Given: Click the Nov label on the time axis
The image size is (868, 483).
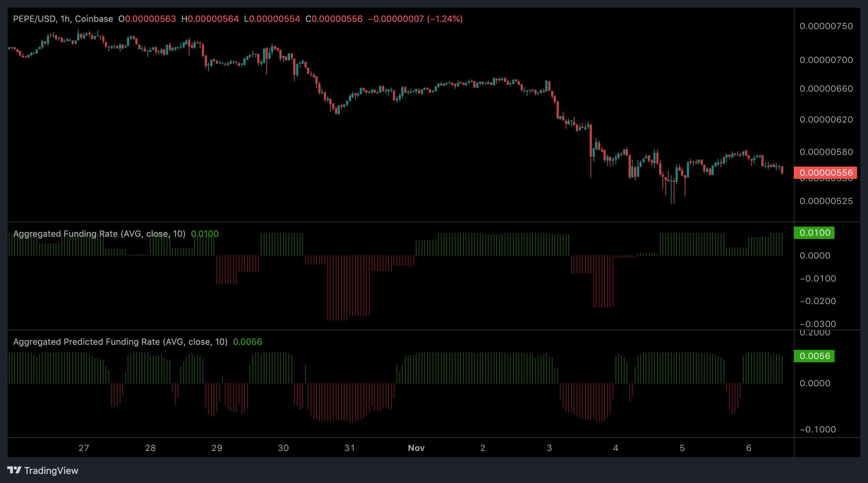Looking at the screenshot, I should point(416,448).
